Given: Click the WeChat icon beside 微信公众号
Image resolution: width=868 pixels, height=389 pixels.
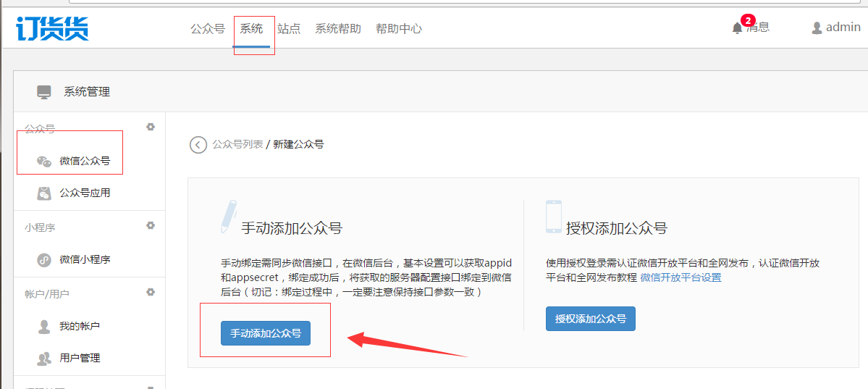Looking at the screenshot, I should tap(44, 162).
